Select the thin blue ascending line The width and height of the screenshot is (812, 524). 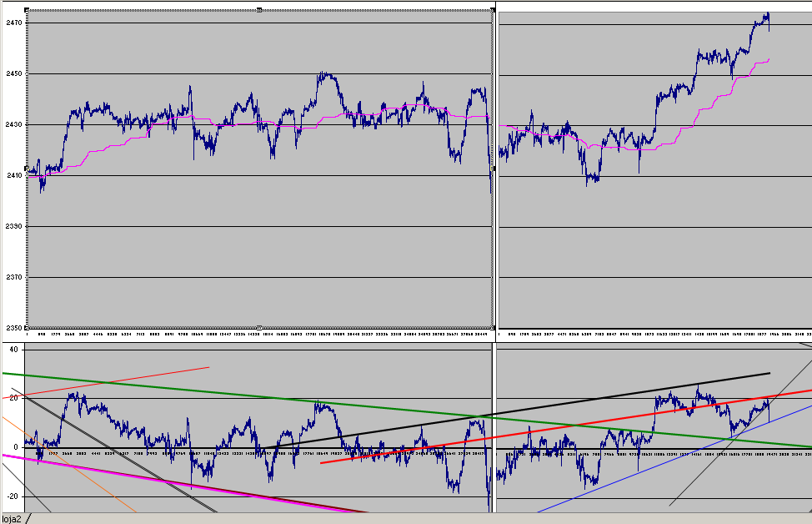(674, 458)
